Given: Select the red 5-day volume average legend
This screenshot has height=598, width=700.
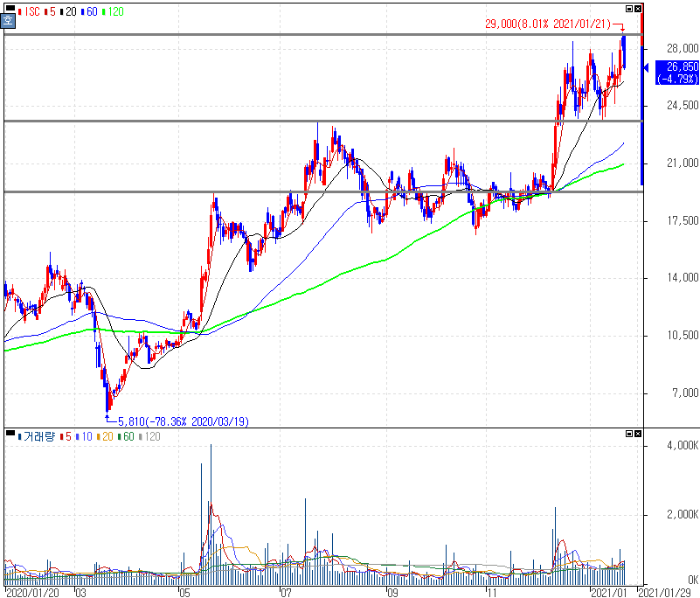Looking at the screenshot, I should click(x=66, y=436).
